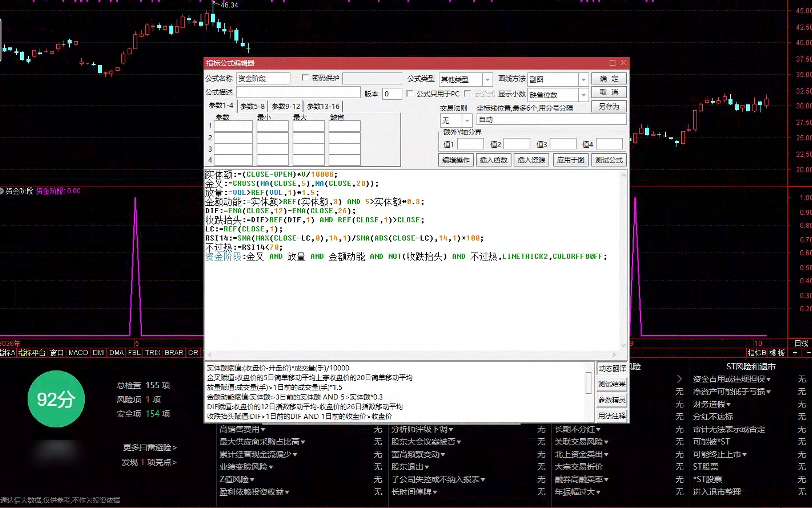Click the 版本 number field
Viewport: 812px width, 508px height.
(392, 94)
